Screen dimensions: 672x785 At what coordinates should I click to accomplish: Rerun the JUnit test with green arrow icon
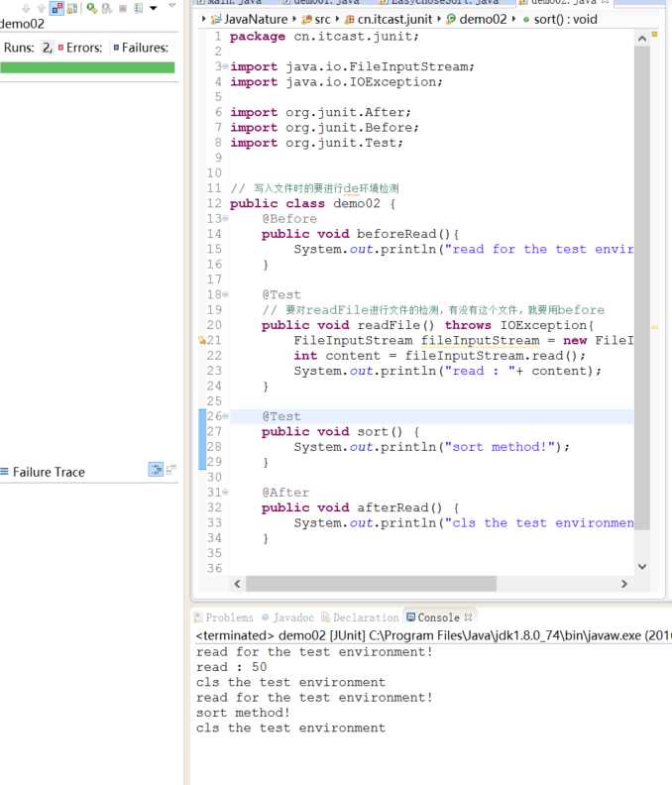[x=91, y=8]
